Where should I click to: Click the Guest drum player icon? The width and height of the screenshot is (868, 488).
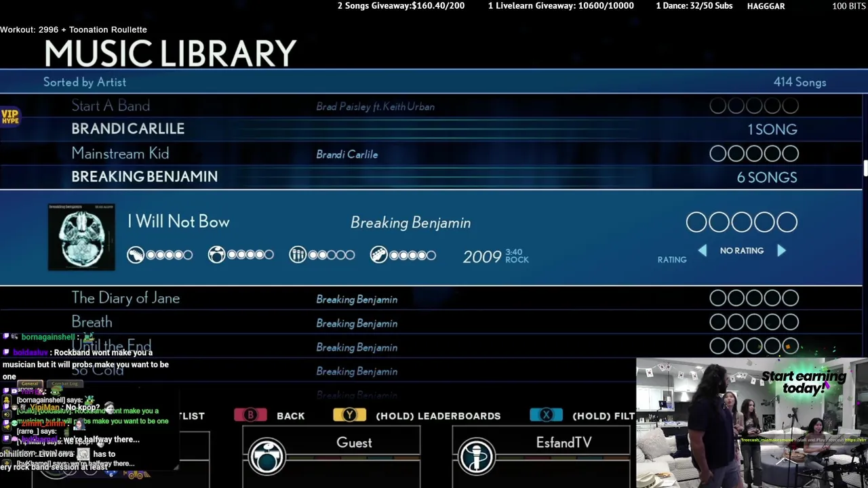coord(266,457)
